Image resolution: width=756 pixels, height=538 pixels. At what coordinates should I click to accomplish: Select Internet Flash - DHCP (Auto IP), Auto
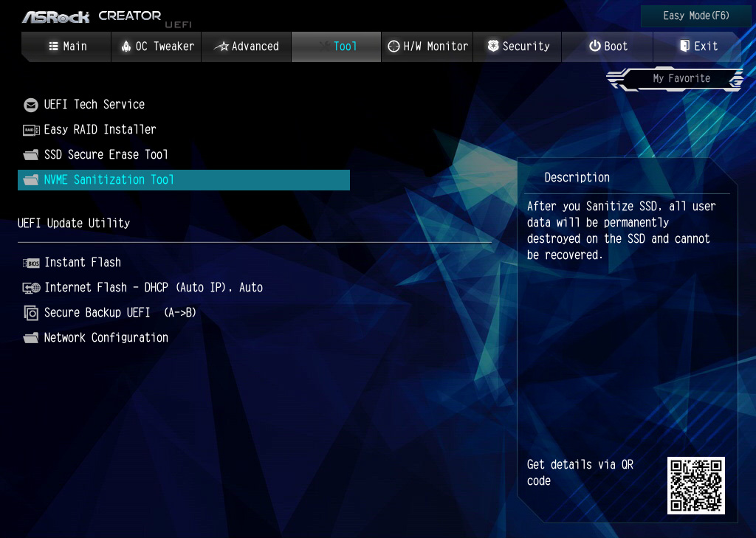tap(154, 288)
